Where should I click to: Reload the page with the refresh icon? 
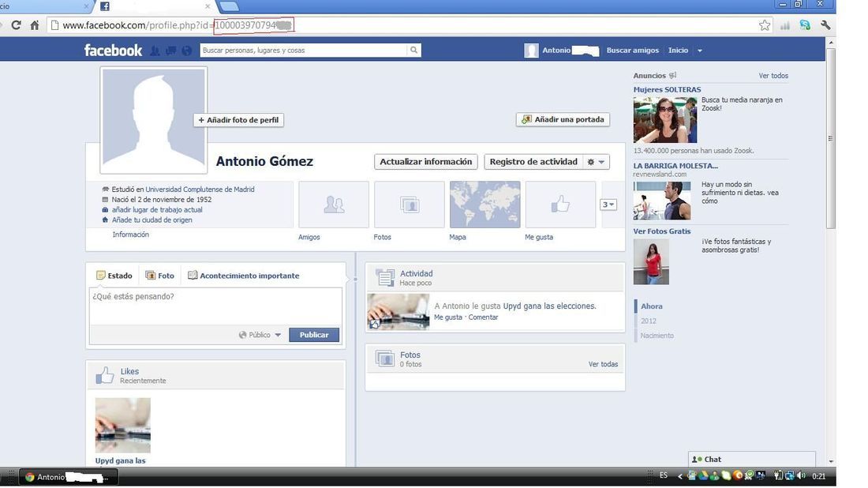coord(16,25)
